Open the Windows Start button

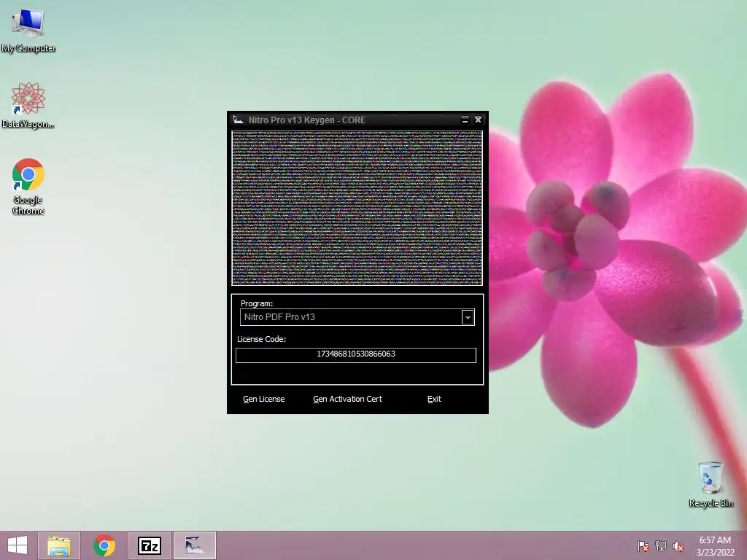pyautogui.click(x=18, y=545)
